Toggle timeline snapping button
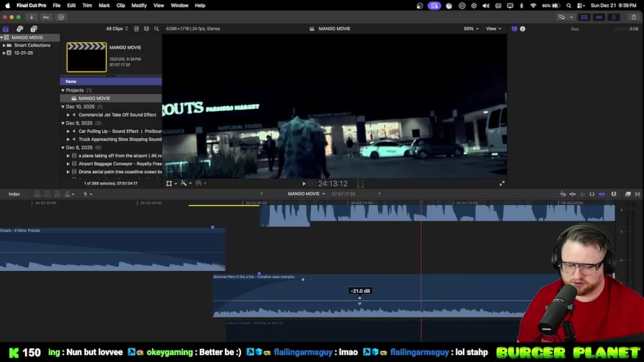Viewport: 644px width, 362px height. (602, 194)
